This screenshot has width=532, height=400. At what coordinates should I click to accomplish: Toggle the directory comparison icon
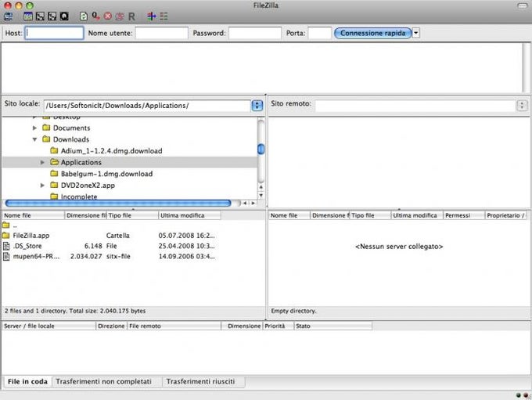[x=164, y=16]
